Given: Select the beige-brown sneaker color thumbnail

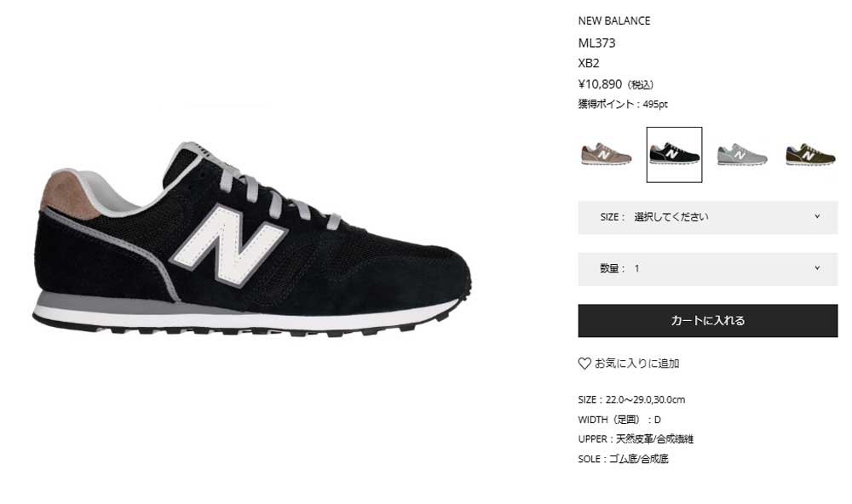Looking at the screenshot, I should click(606, 154).
